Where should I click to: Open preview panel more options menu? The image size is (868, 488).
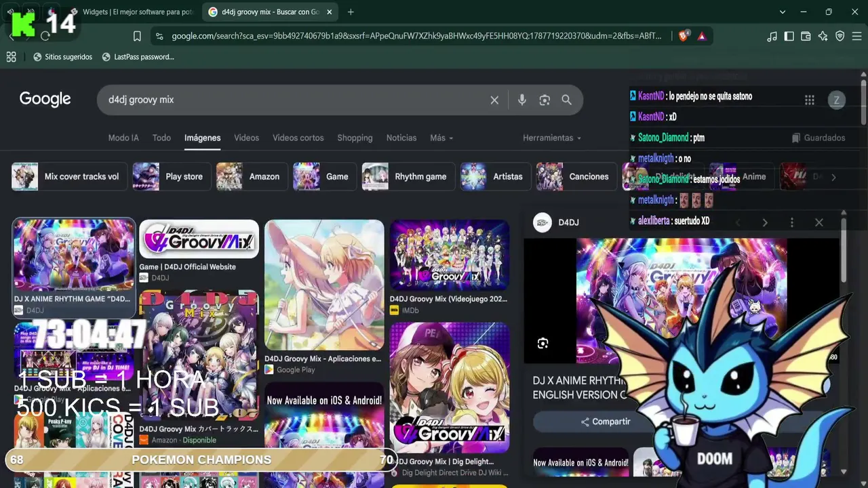point(792,222)
